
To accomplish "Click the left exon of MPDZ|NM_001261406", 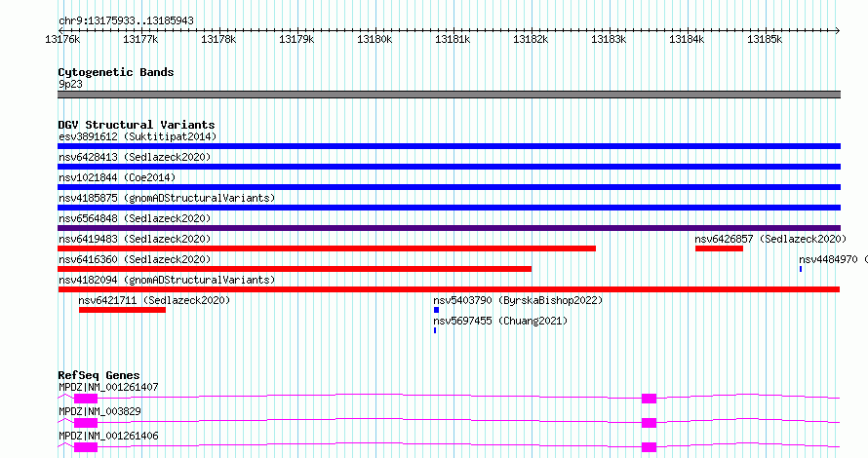I will click(x=86, y=447).
